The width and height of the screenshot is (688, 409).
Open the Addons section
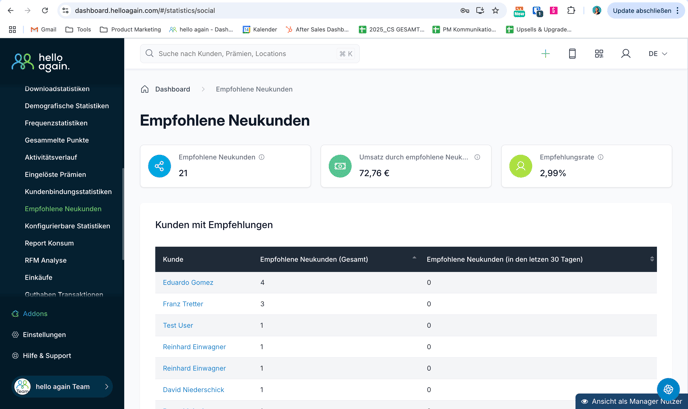(x=29, y=313)
